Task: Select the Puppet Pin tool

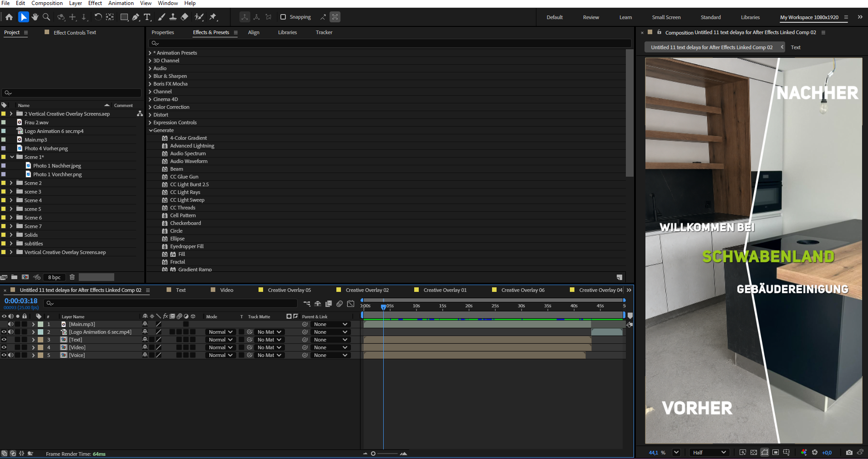Action: tap(213, 17)
